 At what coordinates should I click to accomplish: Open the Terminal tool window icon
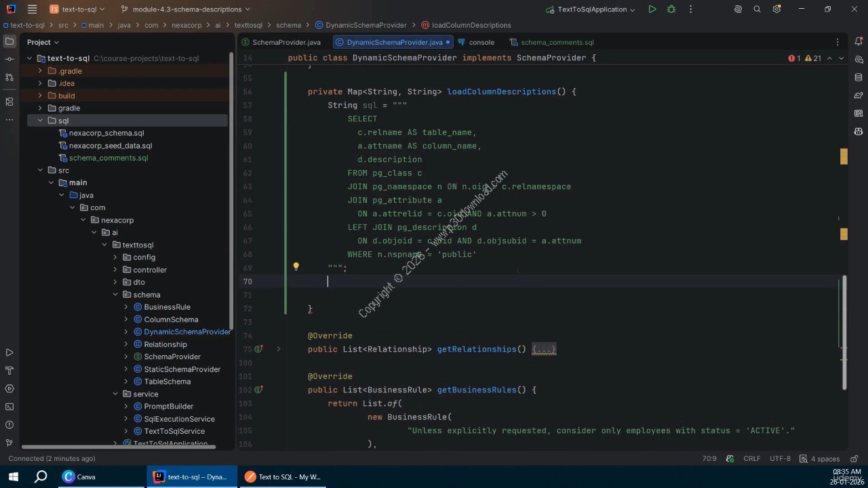9,407
